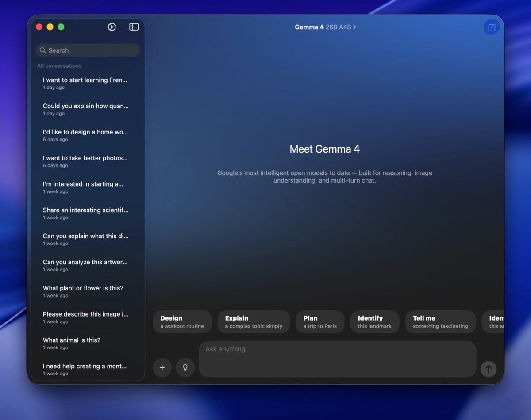
Task: Maximize the window with green button
Action: click(x=61, y=27)
